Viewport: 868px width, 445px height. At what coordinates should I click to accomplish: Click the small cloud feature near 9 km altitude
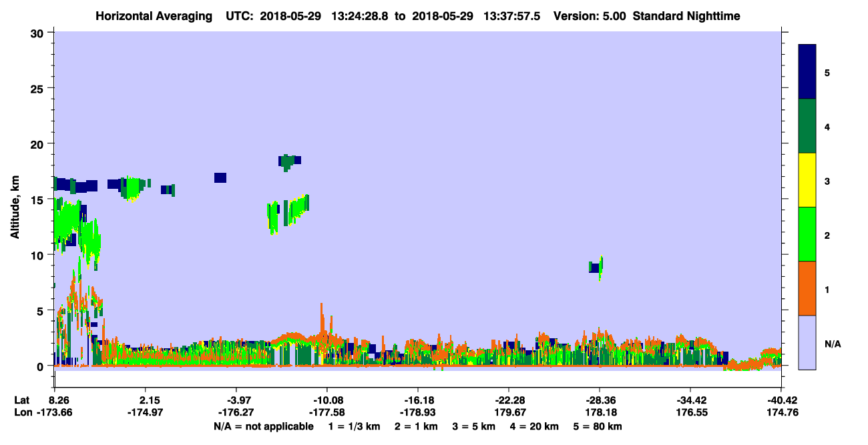[596, 267]
